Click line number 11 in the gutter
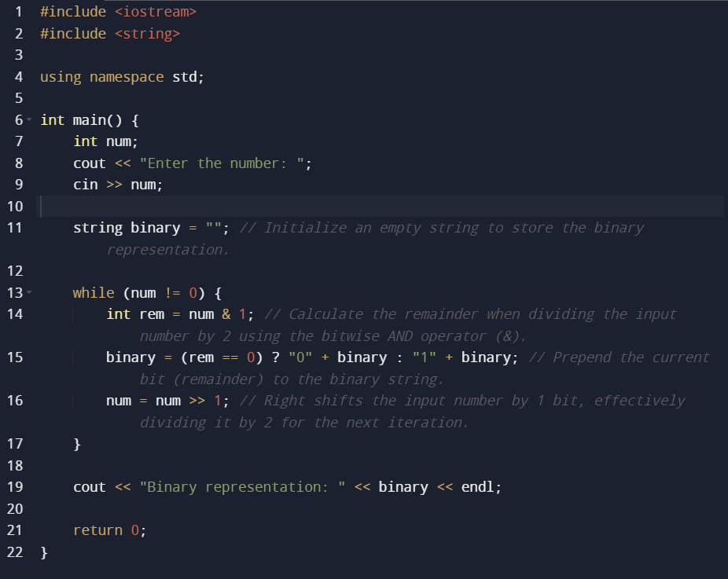728x579 pixels. tap(14, 228)
